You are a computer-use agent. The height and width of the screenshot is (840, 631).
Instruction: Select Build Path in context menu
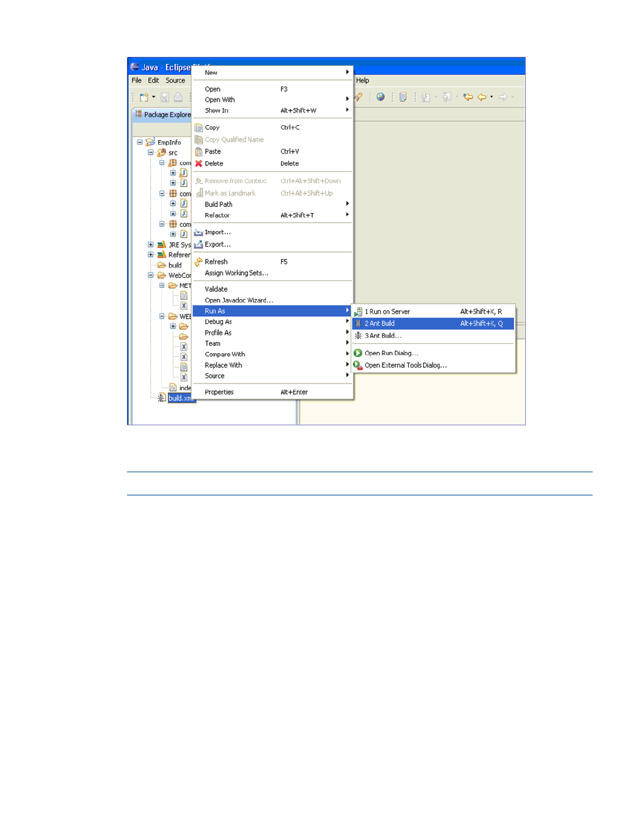click(x=273, y=204)
